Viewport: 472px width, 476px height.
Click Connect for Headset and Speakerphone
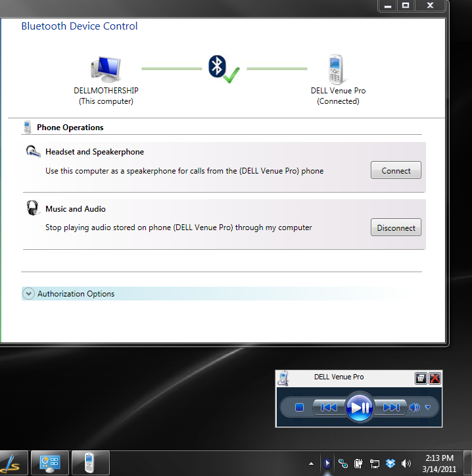(396, 170)
